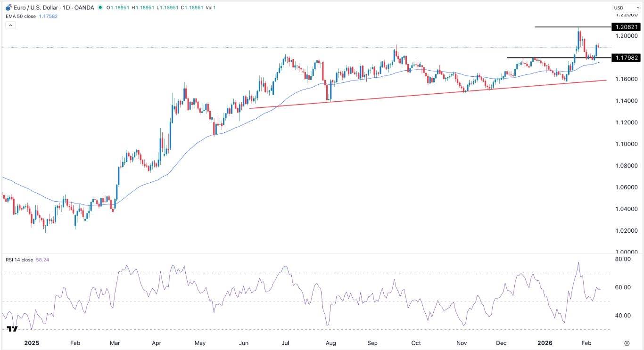Click the 1.20821 resistance price label
Viewport: 644px width, 350px height.
point(627,27)
